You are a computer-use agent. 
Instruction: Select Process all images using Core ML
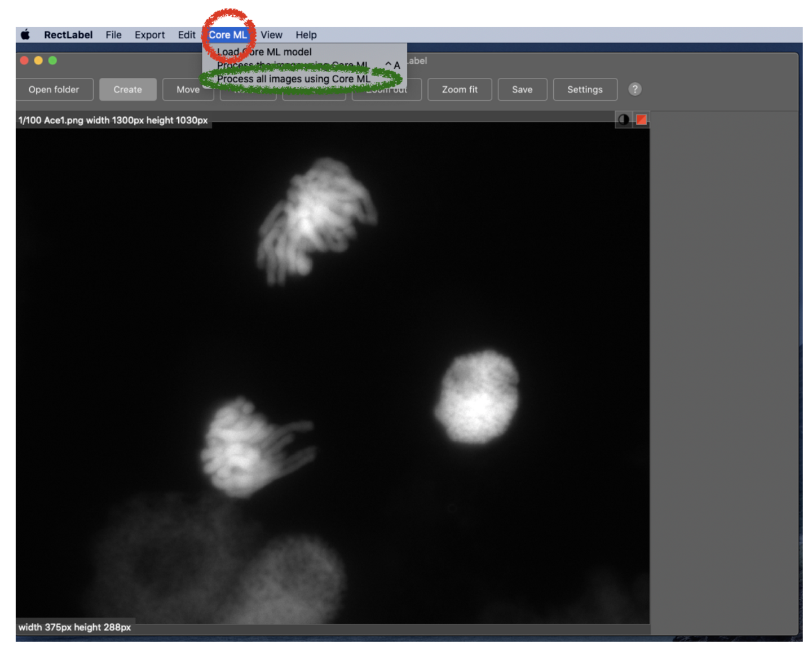tap(293, 79)
